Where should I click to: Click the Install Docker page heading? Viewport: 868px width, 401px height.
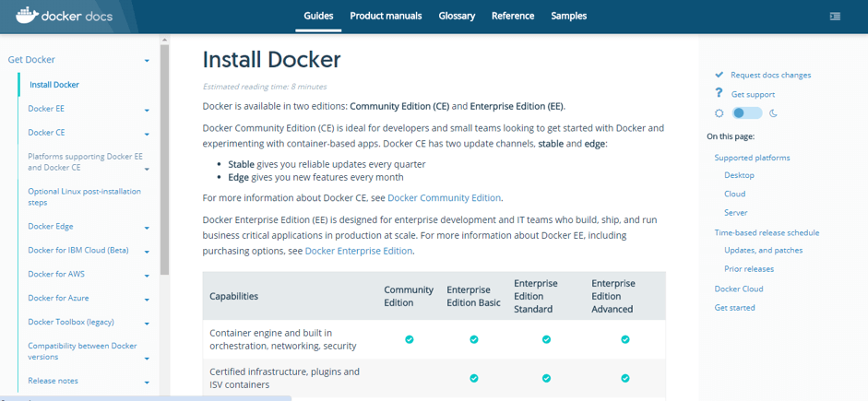coord(271,60)
